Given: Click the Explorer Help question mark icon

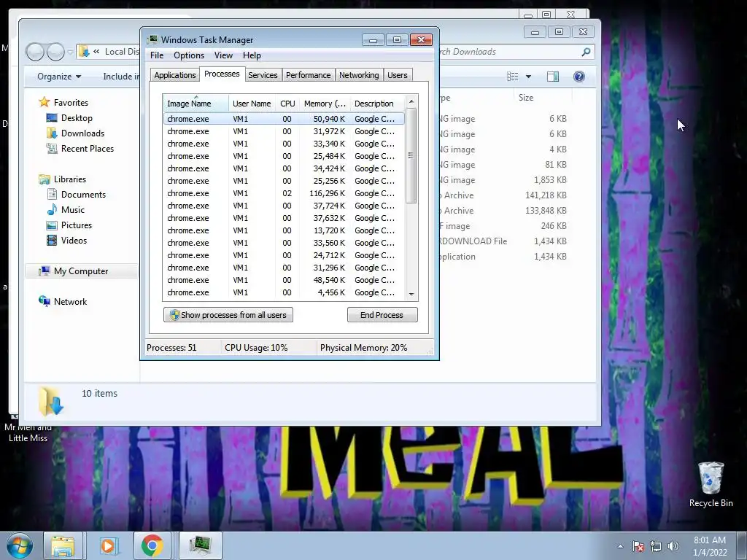Looking at the screenshot, I should tap(578, 77).
